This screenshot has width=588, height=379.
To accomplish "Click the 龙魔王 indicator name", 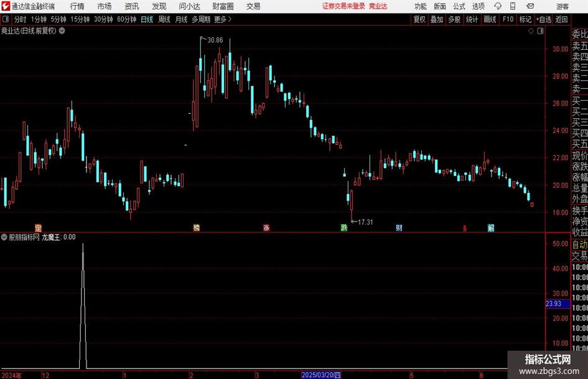I will [51, 237].
